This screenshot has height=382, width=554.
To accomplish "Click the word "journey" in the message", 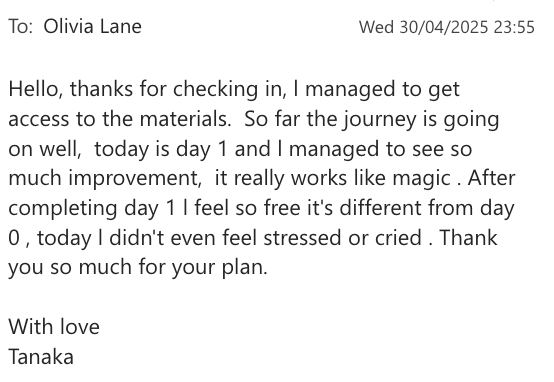I will [x=381, y=120].
